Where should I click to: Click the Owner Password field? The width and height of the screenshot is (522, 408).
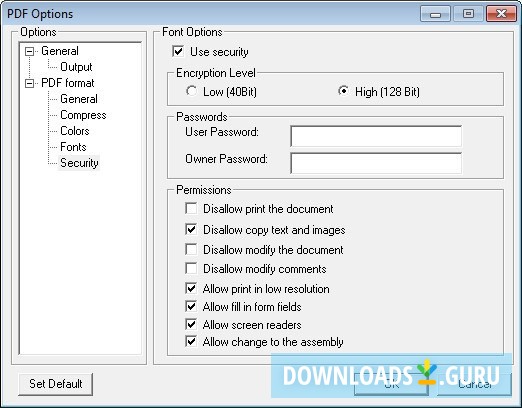pos(376,163)
